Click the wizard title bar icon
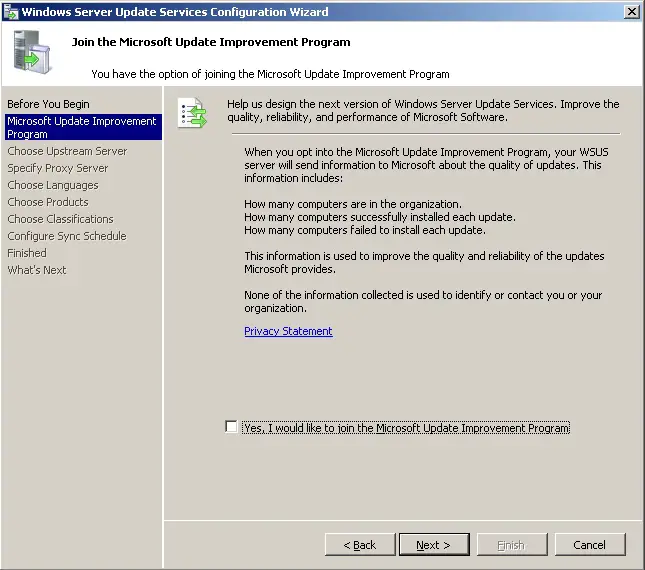The height and width of the screenshot is (570, 645). click(11, 12)
